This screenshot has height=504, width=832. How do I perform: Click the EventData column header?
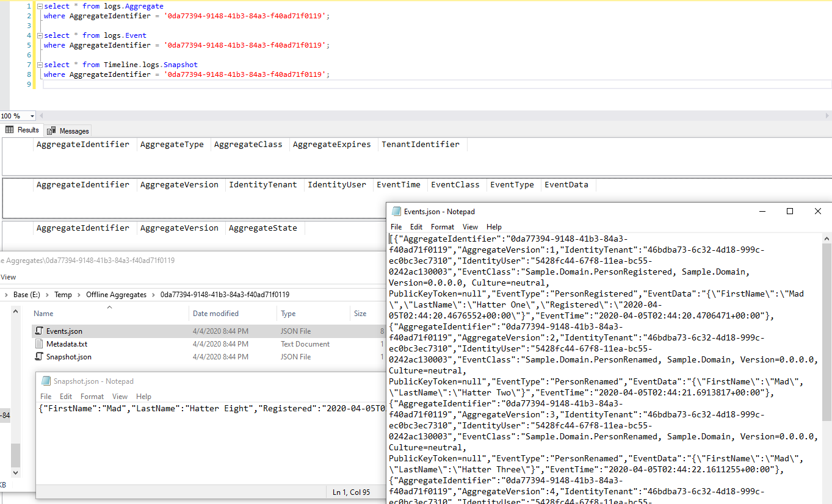point(566,185)
